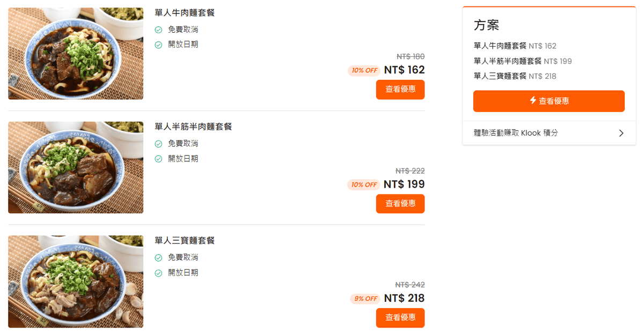
Task: Select 單人牛肉麵套餐 NT$ 162 in 方案 list
Action: [515, 46]
